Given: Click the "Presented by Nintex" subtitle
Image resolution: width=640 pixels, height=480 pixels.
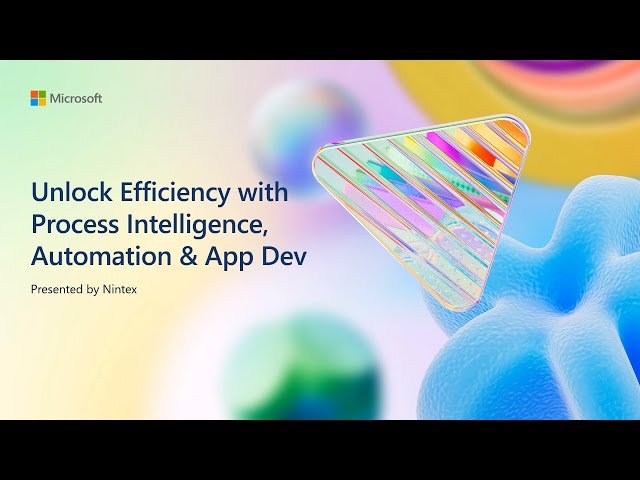Looking at the screenshot, I should click(84, 289).
